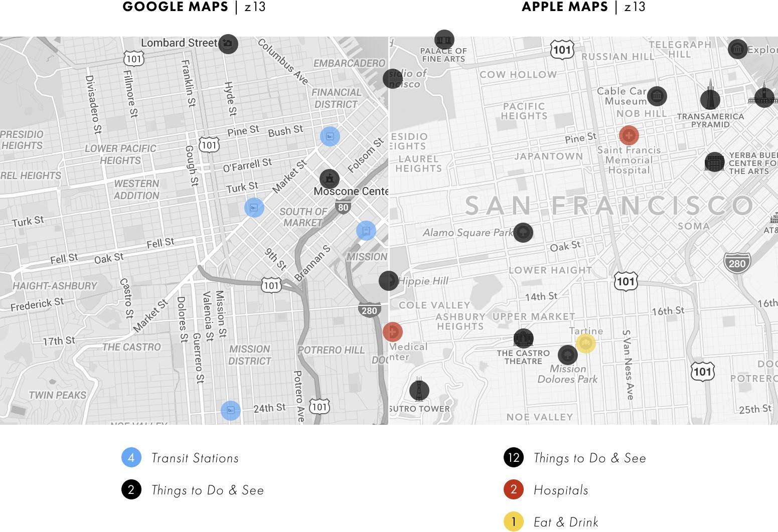The image size is (778, 532).
Task: Click the TWIN PEAKS label
Action: coord(58,395)
